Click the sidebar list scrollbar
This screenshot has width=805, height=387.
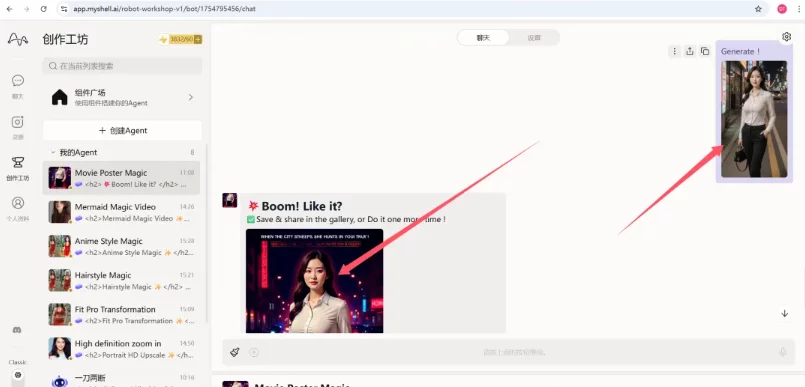click(206, 234)
